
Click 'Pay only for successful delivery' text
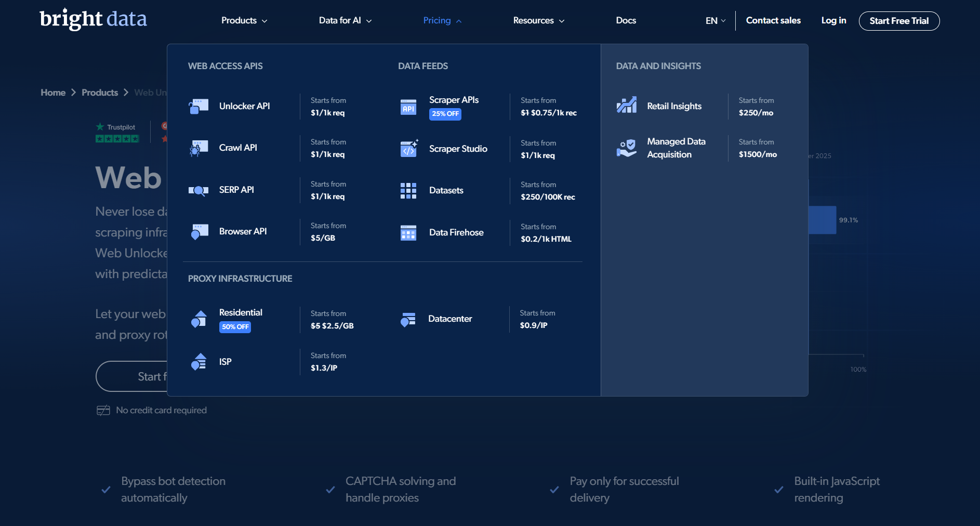(624, 489)
